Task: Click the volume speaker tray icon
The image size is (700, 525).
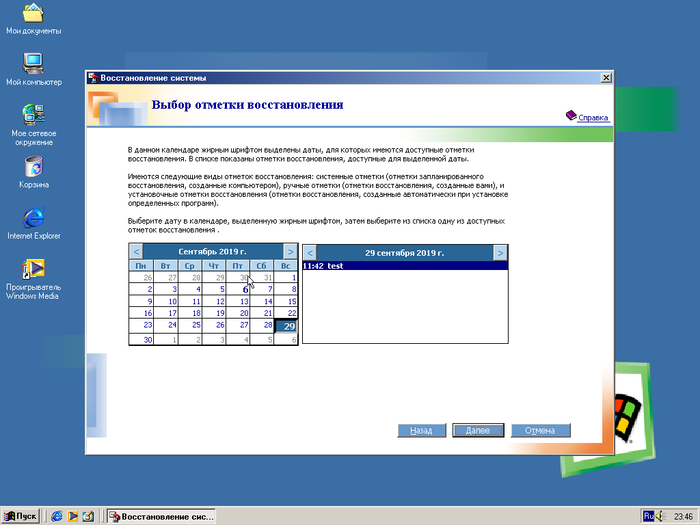Action: pos(660,517)
